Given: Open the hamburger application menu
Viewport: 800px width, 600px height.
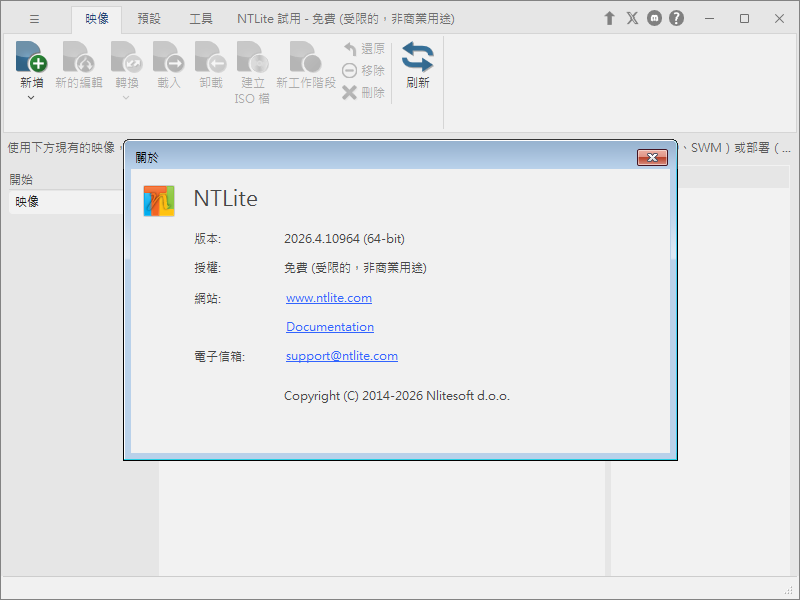Looking at the screenshot, I should click(33, 17).
